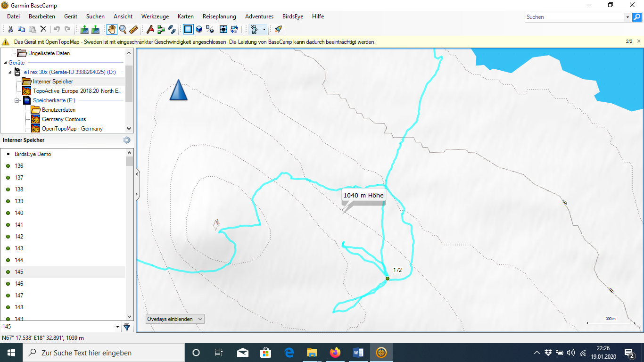Switch to 3D map view icon
Image resolution: width=644 pixels, height=362 pixels.
[199, 29]
